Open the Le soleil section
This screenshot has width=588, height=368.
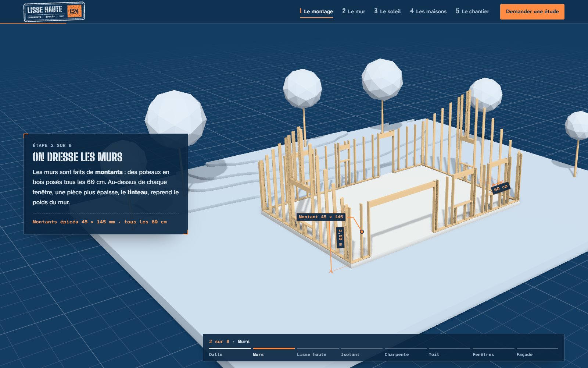[387, 11]
